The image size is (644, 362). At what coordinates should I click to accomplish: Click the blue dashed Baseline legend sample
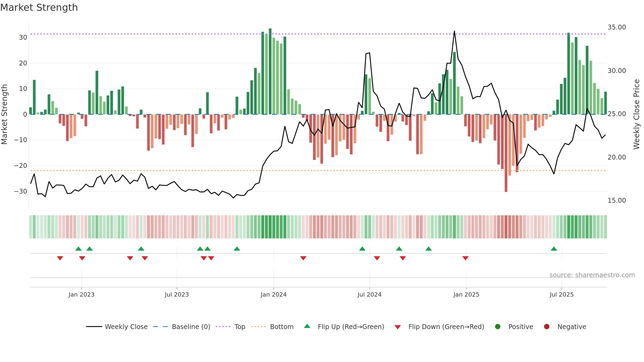[x=160, y=327]
